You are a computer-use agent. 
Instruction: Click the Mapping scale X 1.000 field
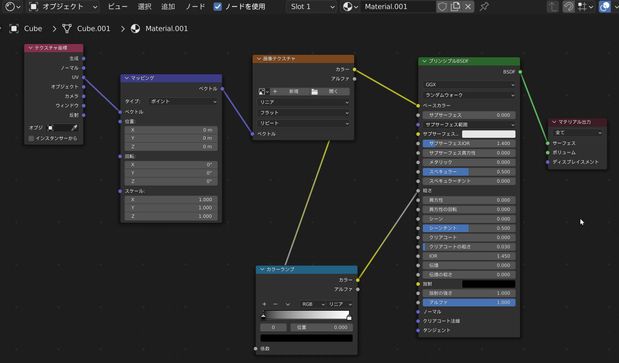tap(171, 200)
